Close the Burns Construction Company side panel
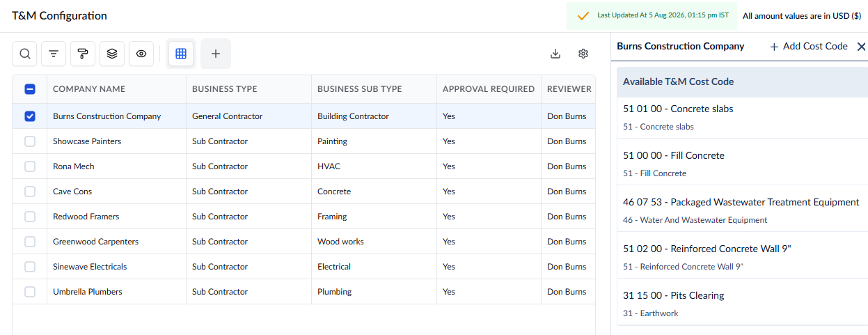The height and width of the screenshot is (335, 868). click(861, 46)
